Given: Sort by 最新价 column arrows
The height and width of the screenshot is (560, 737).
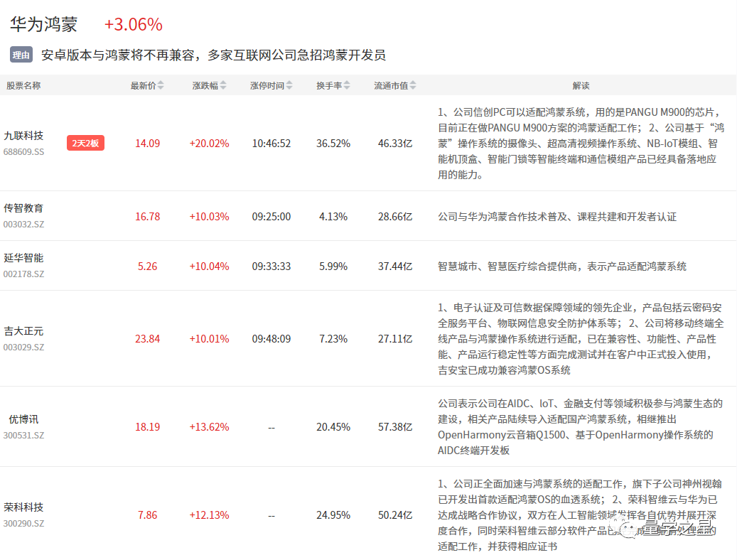Looking at the screenshot, I should [x=161, y=85].
